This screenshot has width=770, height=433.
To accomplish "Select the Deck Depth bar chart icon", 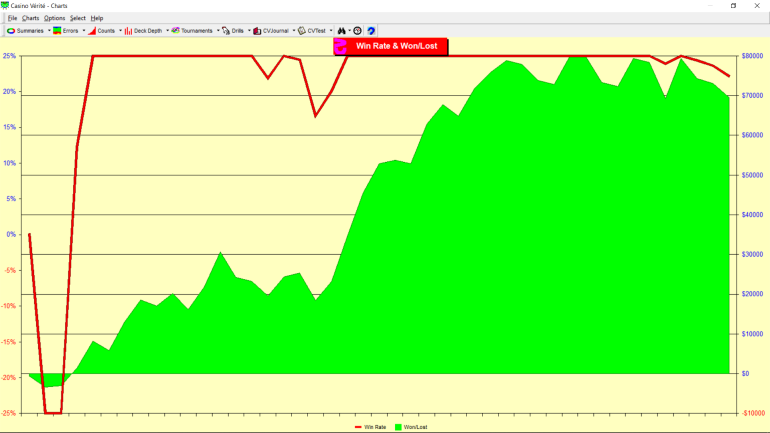I will (130, 31).
